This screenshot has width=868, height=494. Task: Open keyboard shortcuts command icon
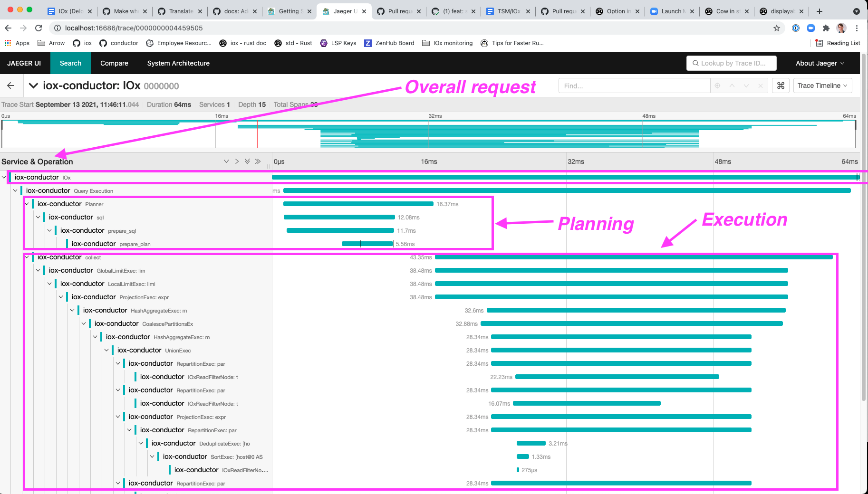(x=781, y=85)
